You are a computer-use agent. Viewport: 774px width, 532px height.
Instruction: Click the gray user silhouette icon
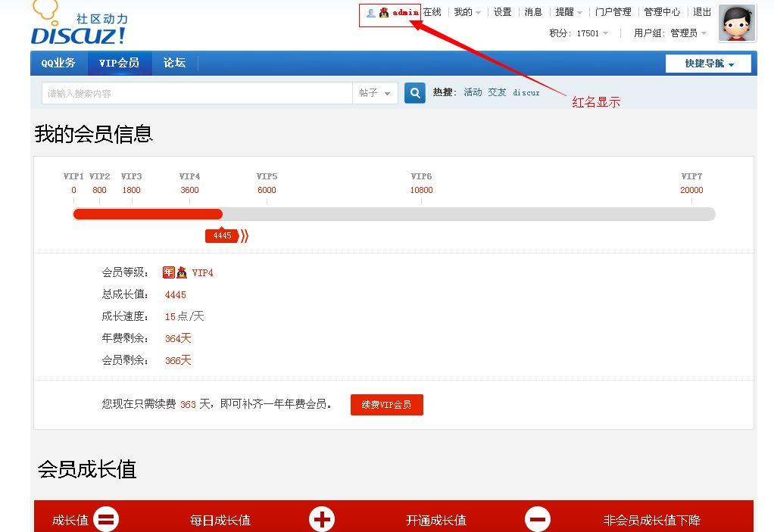[x=370, y=13]
